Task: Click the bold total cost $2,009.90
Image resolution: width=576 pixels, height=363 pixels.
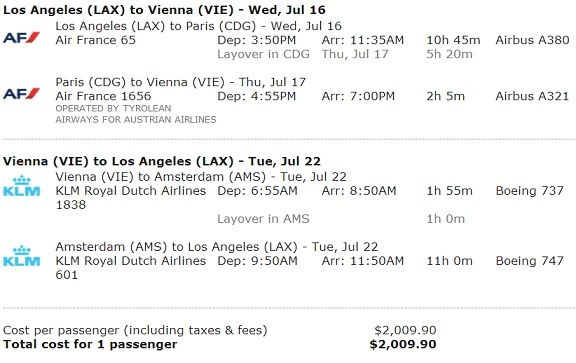Action: (x=403, y=344)
